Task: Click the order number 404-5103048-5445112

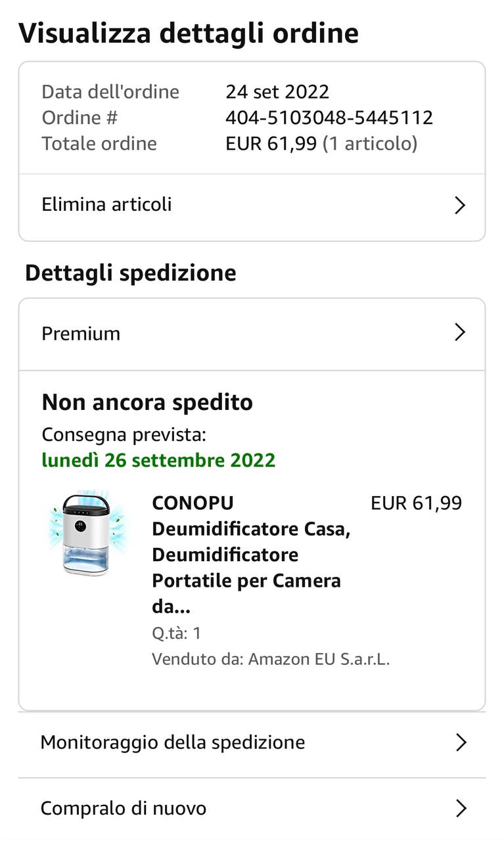Action: click(x=329, y=118)
